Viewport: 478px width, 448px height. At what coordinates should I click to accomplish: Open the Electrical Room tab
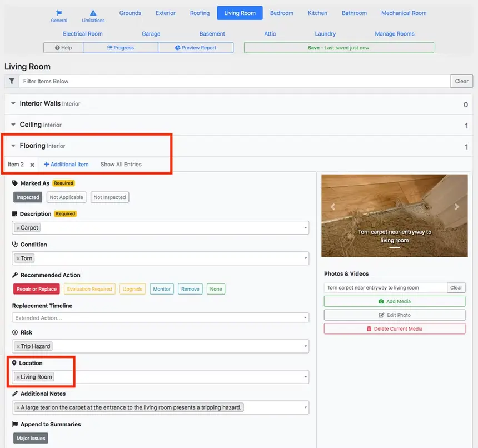[x=83, y=34]
